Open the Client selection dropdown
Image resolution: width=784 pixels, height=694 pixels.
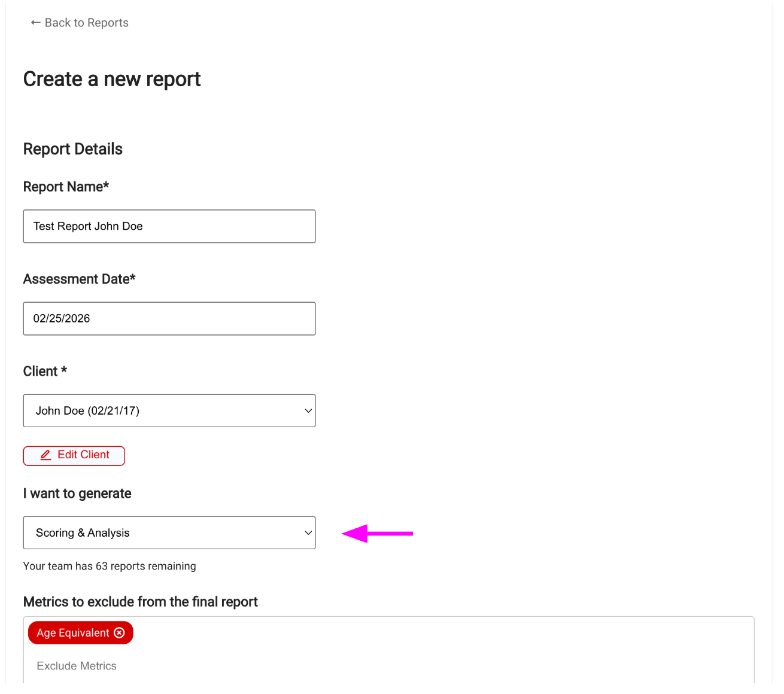(169, 410)
